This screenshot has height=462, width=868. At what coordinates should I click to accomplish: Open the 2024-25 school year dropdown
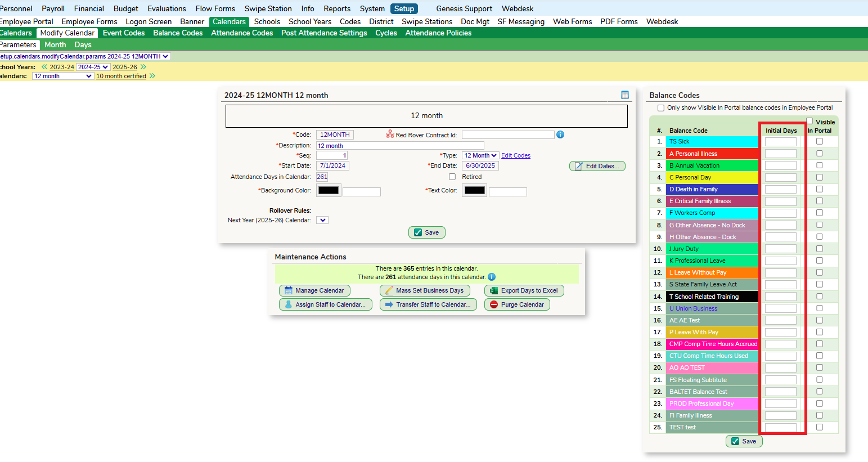click(93, 67)
